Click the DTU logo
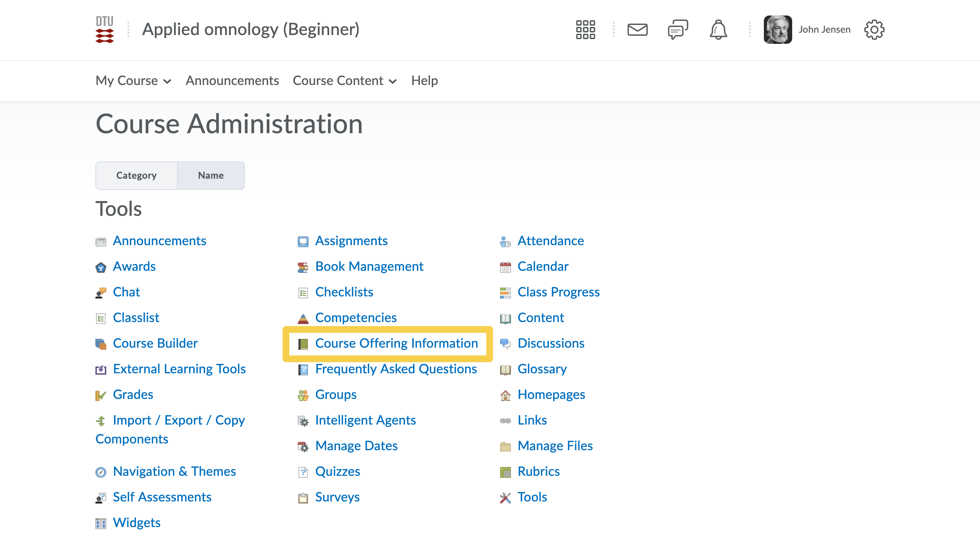 [x=105, y=29]
